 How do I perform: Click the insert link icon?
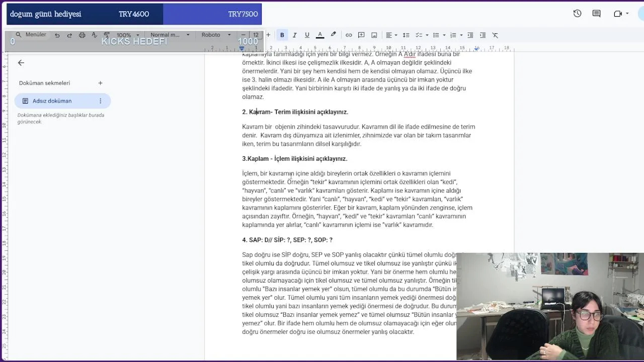pos(349,35)
